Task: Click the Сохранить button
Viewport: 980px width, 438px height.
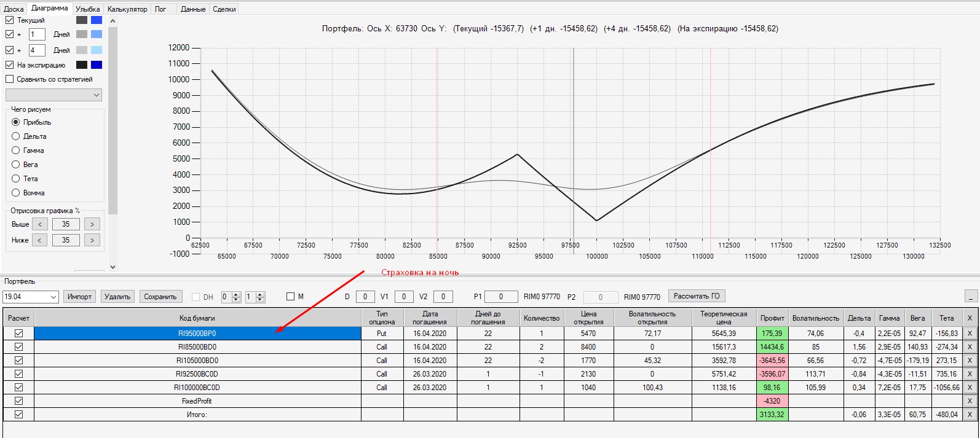Action: coord(160,297)
